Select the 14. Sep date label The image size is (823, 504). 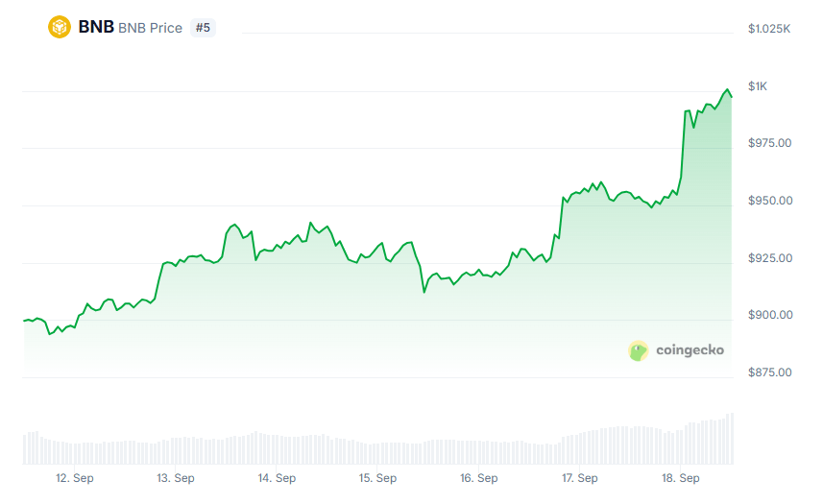pos(277,478)
